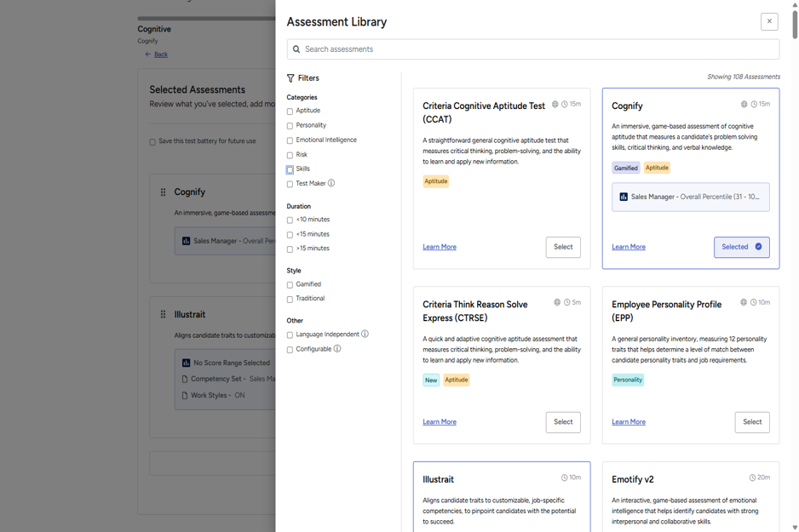Click the Emotify v2 card title
The height and width of the screenshot is (532, 799).
click(632, 479)
